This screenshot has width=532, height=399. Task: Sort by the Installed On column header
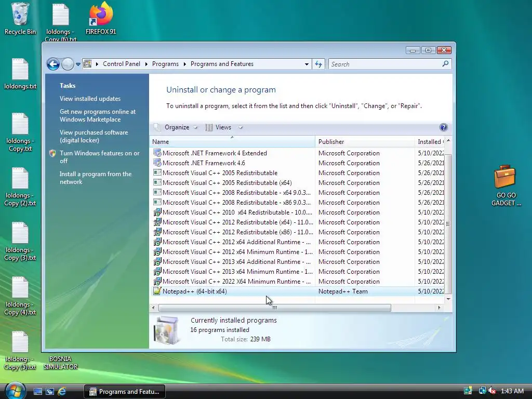click(430, 142)
